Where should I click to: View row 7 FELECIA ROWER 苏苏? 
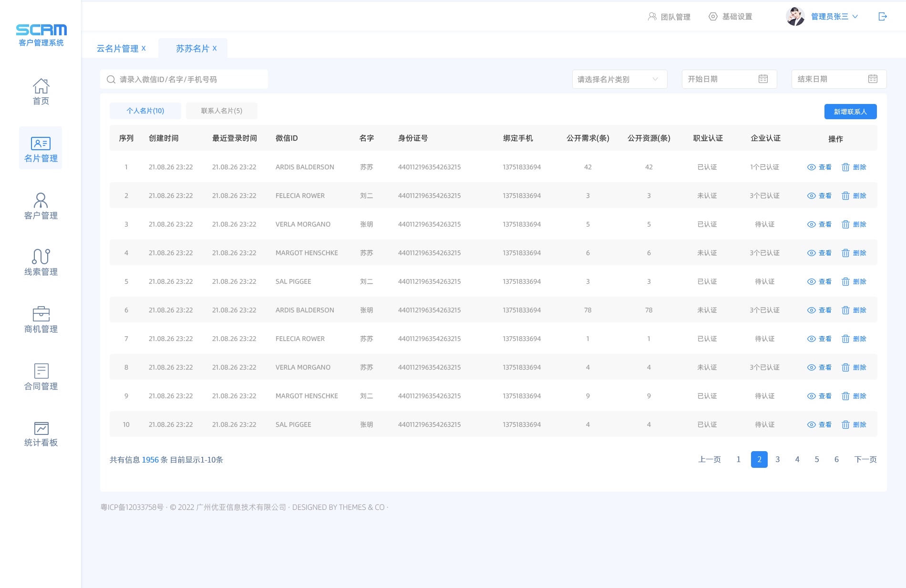click(x=819, y=339)
